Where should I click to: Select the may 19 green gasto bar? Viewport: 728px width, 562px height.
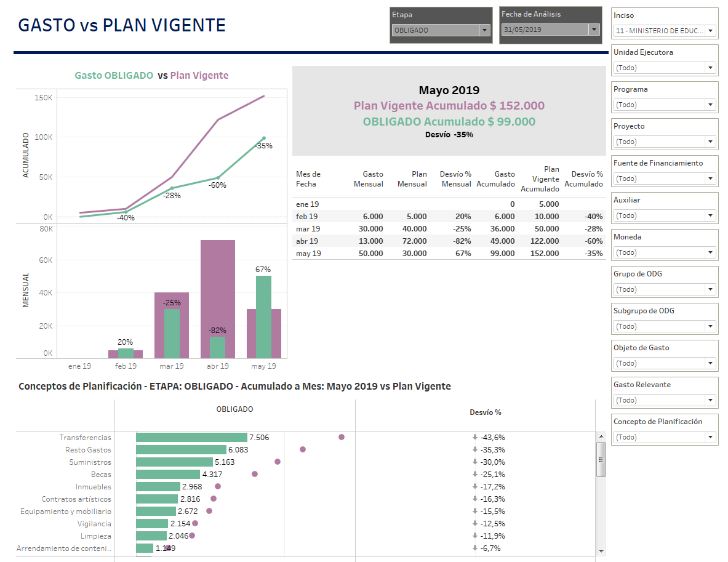(x=264, y=317)
